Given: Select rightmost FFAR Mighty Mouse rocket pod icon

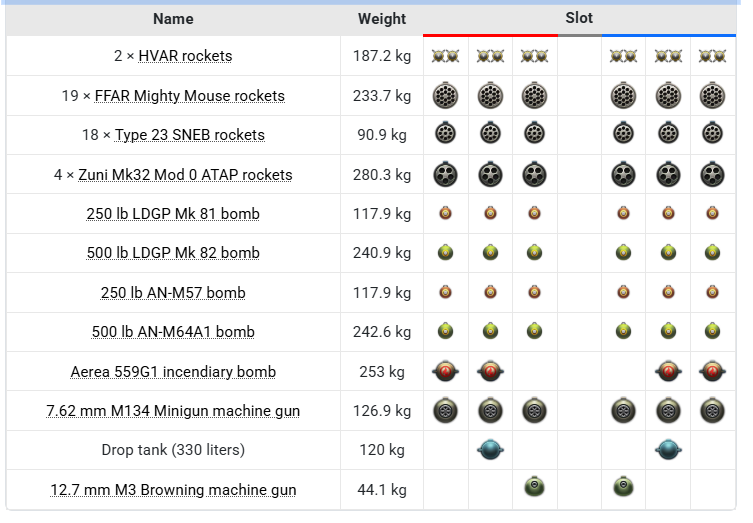Looking at the screenshot, I should pos(712,95).
